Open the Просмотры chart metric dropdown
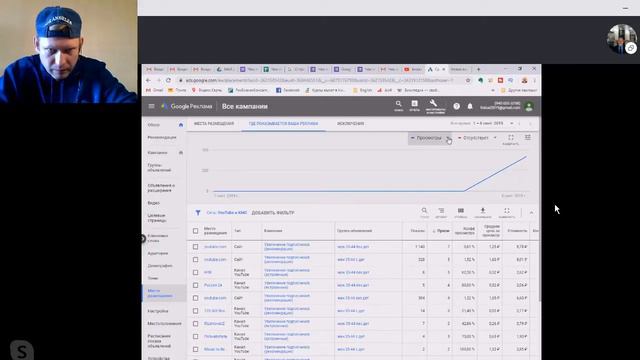 tap(430, 138)
